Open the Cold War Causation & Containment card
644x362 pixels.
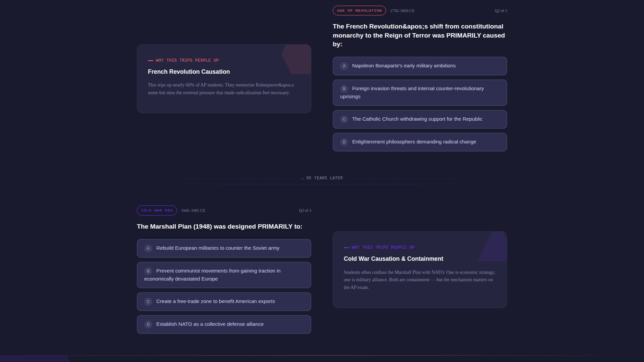[x=420, y=269]
